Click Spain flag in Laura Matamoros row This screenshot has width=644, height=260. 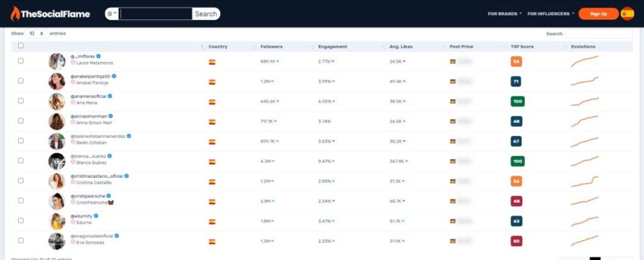click(x=212, y=63)
